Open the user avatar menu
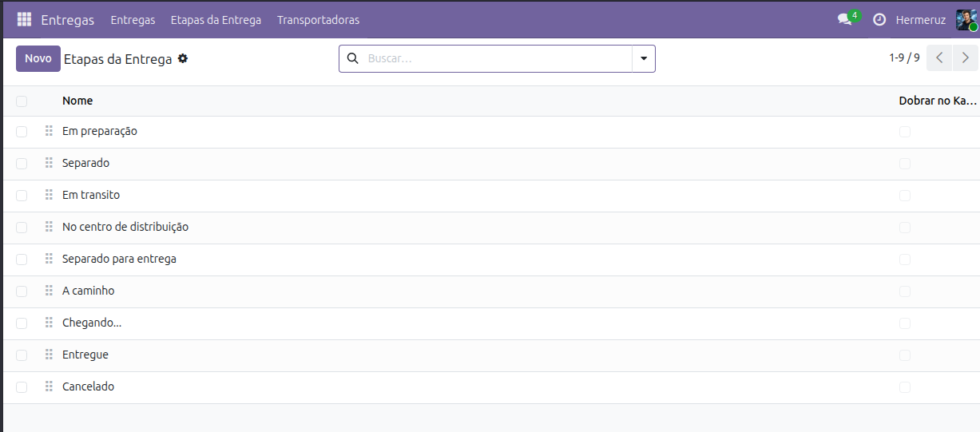 point(966,19)
